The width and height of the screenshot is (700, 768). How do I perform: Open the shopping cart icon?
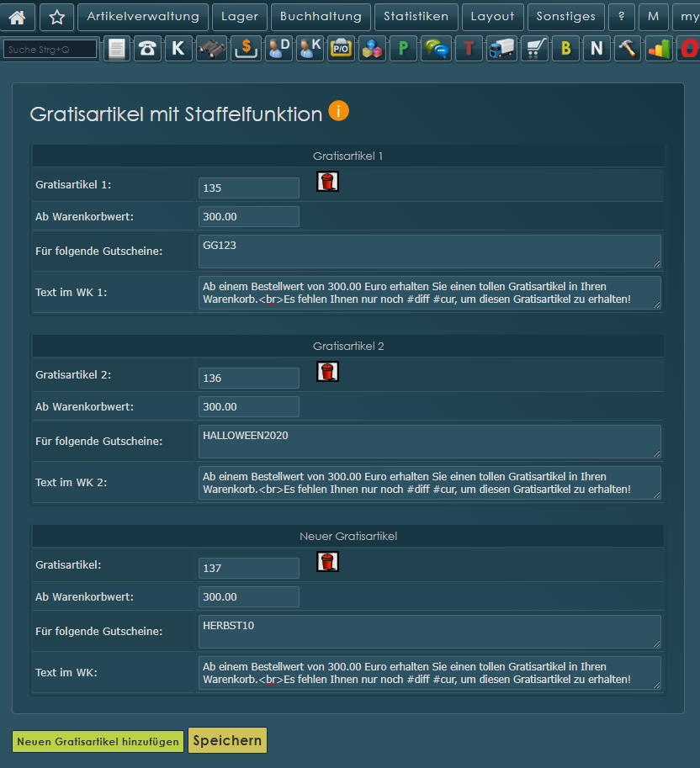pyautogui.click(x=534, y=49)
